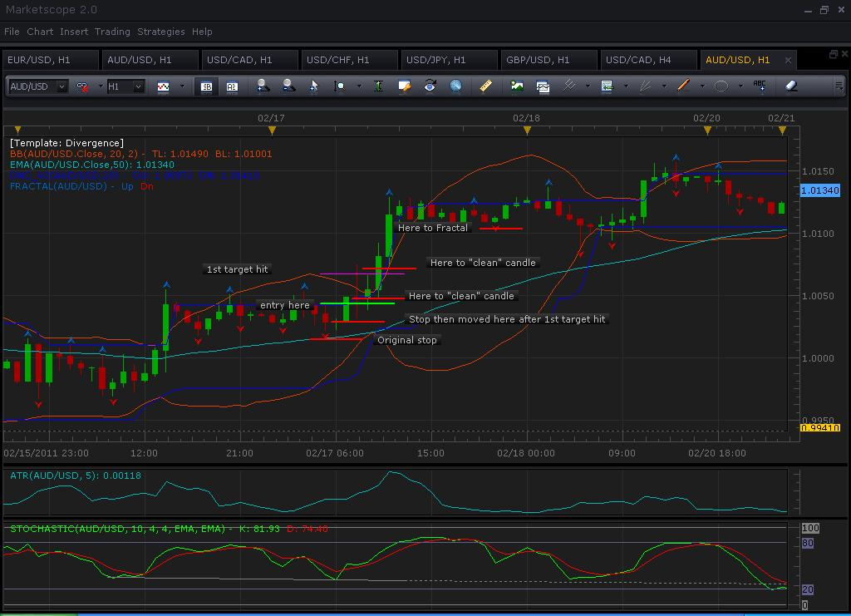Click the EMA(AUD/USD.Close,50) indicator label
851x616 pixels.
[92, 165]
